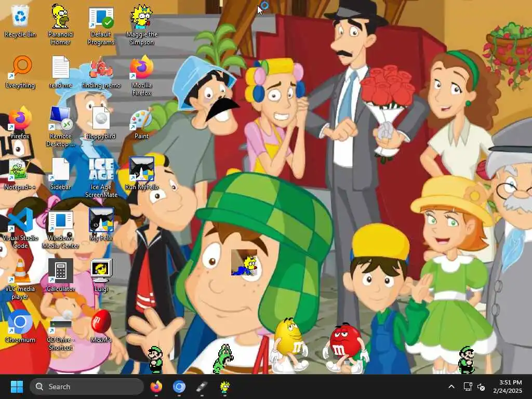Select the Paint shortcut icon
Viewport: 532px width, 399px height.
[x=141, y=123]
